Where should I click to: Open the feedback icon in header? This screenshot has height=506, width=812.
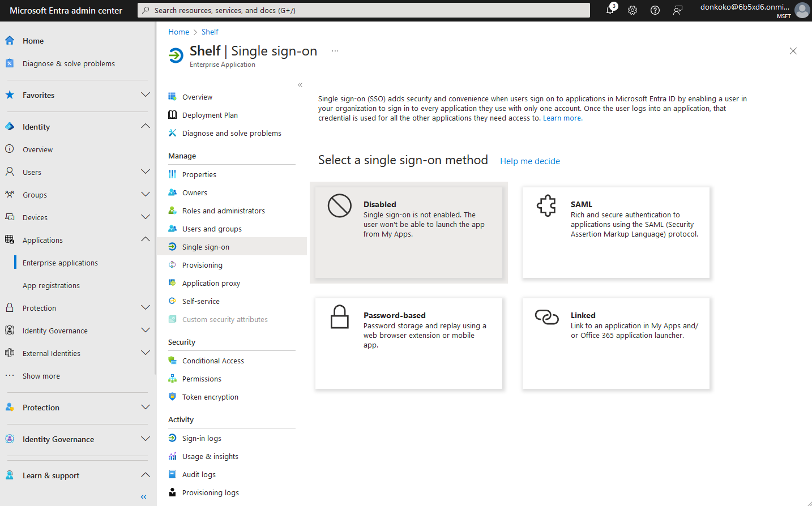click(678, 10)
